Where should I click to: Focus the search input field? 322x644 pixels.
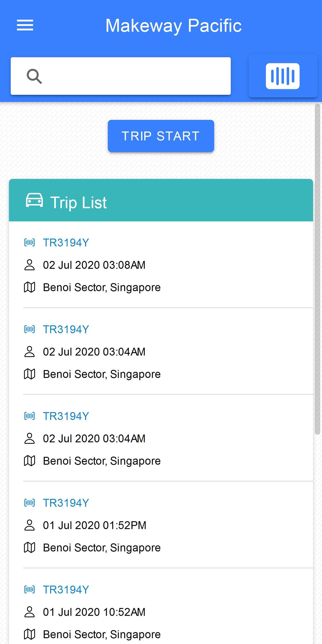tap(121, 76)
